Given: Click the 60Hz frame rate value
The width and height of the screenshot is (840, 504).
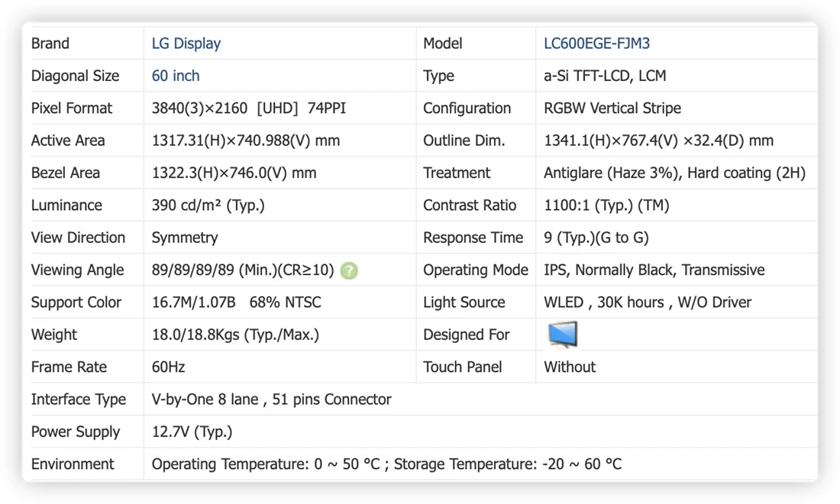Looking at the screenshot, I should pyautogui.click(x=168, y=367).
